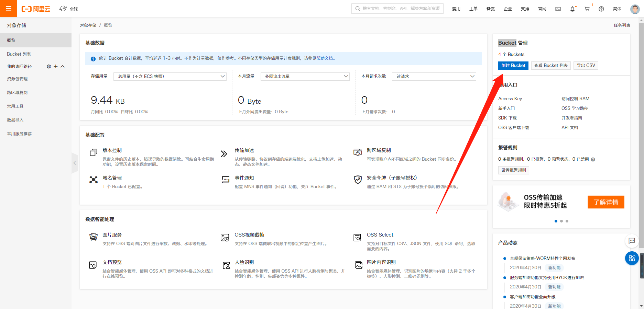Open 帮助文档 link in notice
This screenshot has width=644, height=309.
pos(325,58)
